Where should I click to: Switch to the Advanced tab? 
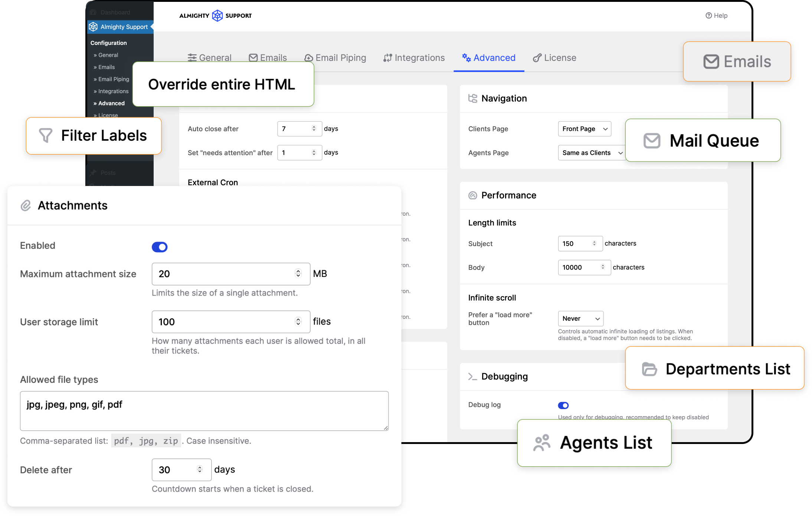click(x=489, y=58)
